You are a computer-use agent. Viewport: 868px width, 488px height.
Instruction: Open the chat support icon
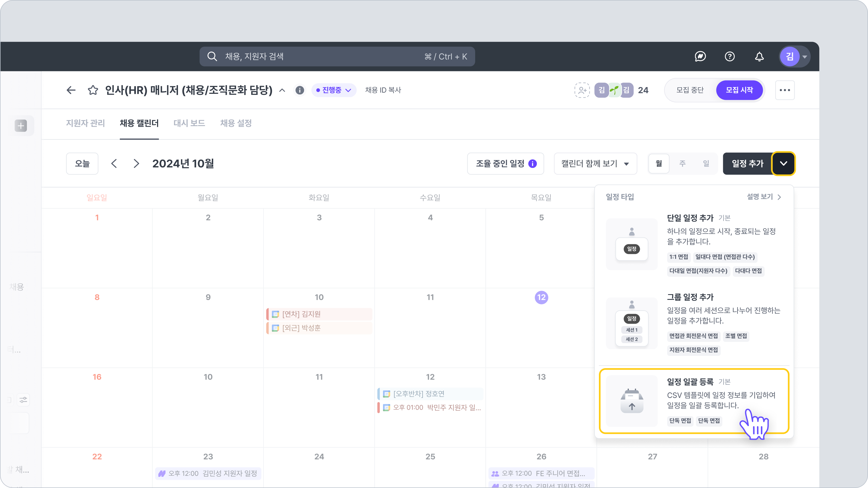pyautogui.click(x=700, y=56)
